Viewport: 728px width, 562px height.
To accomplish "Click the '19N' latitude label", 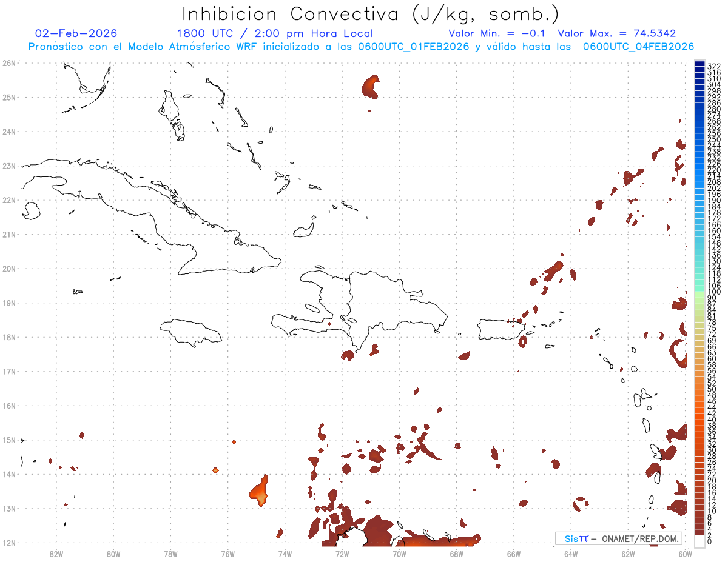I will pos(9,303).
